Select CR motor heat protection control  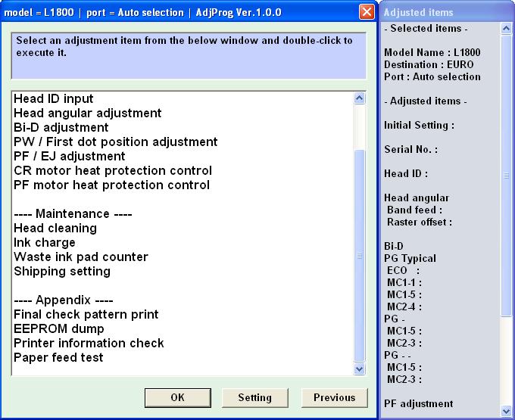113,171
